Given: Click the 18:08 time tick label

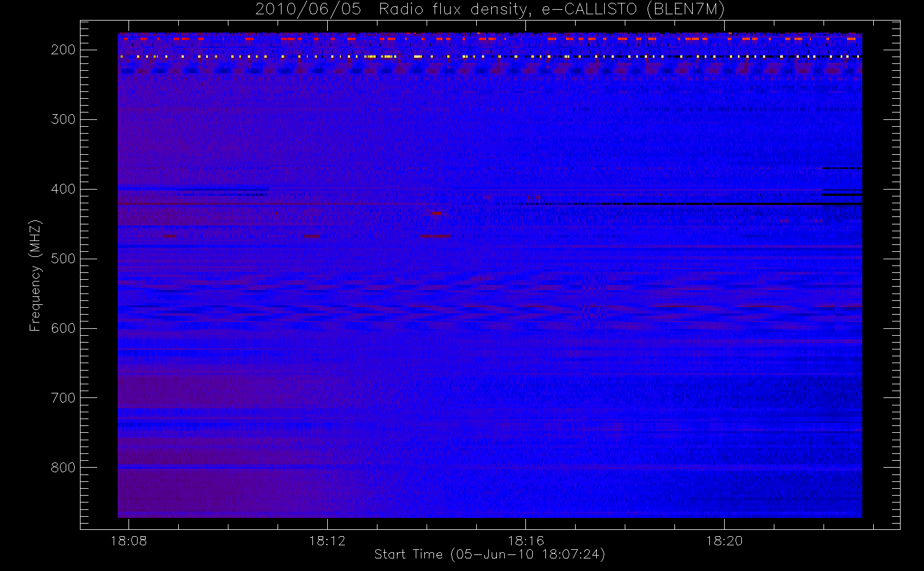Looking at the screenshot, I should [x=128, y=541].
